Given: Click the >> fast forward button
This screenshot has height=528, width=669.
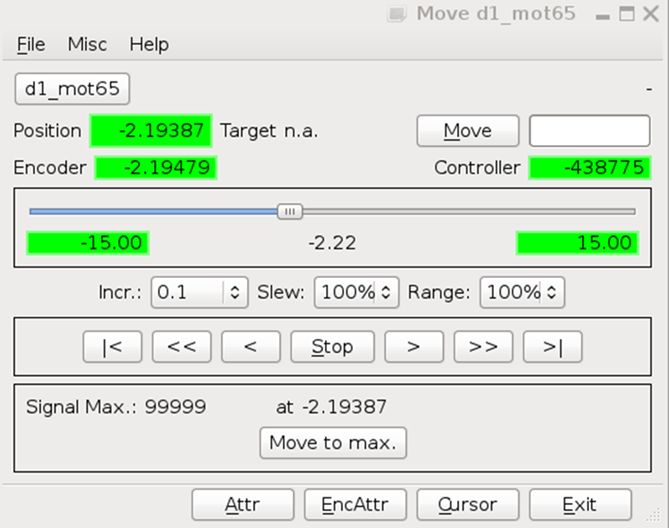Looking at the screenshot, I should pyautogui.click(x=483, y=347).
